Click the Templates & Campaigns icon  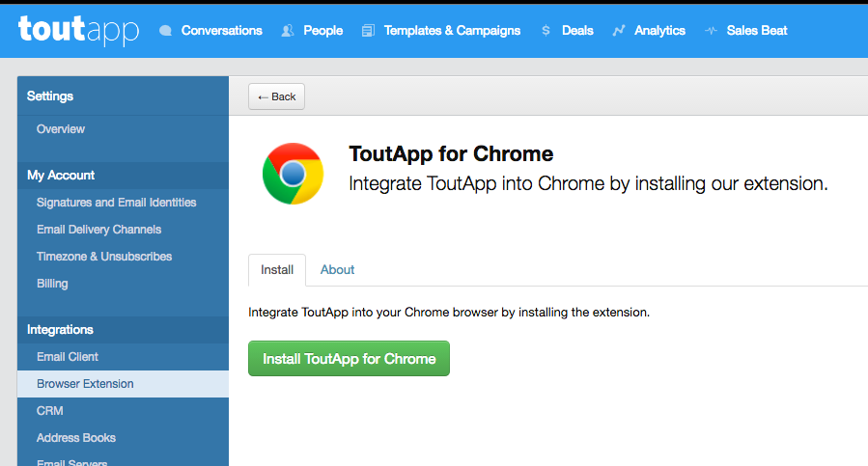coord(368,31)
